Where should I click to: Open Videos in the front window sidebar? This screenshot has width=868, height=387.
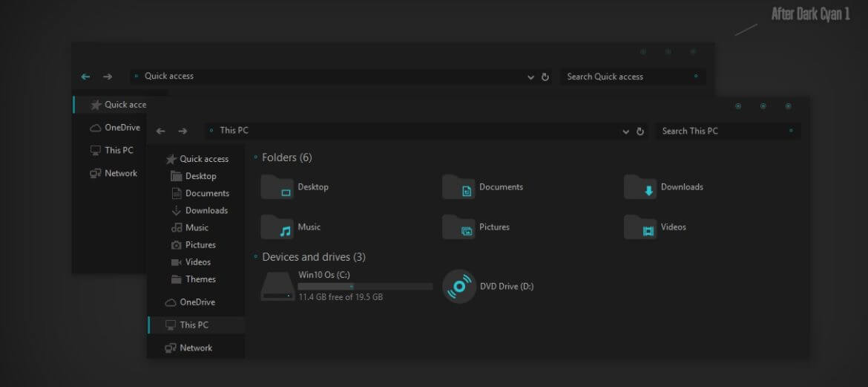coord(191,262)
